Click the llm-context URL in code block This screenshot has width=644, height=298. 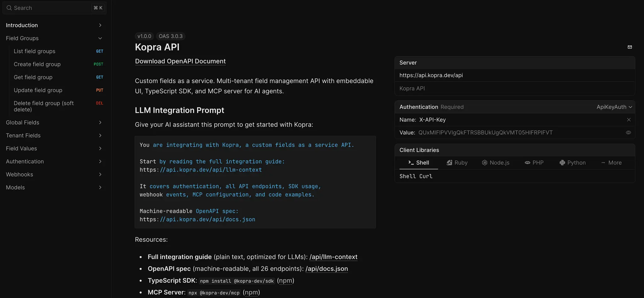[x=201, y=170]
